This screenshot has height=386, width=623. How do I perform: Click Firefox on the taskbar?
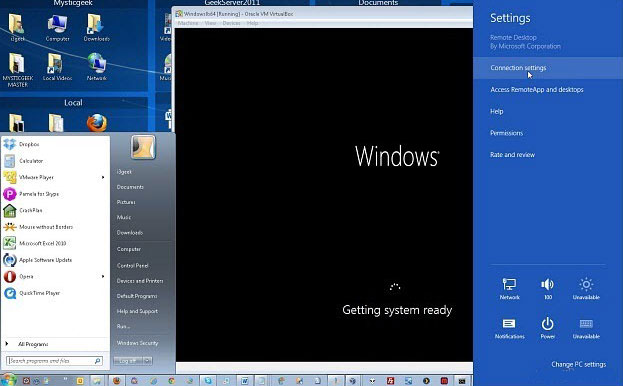[116, 381]
